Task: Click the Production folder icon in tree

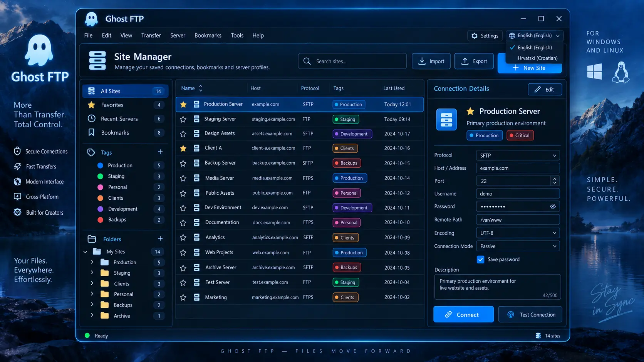Action: coord(104,262)
